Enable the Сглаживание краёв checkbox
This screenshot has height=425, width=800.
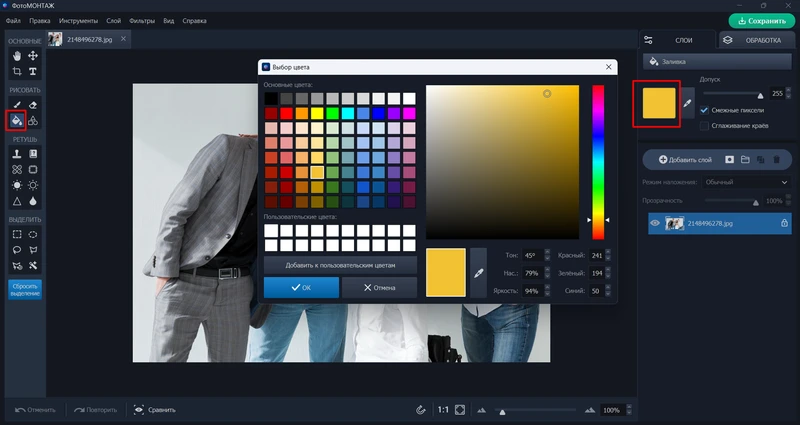tap(704, 126)
